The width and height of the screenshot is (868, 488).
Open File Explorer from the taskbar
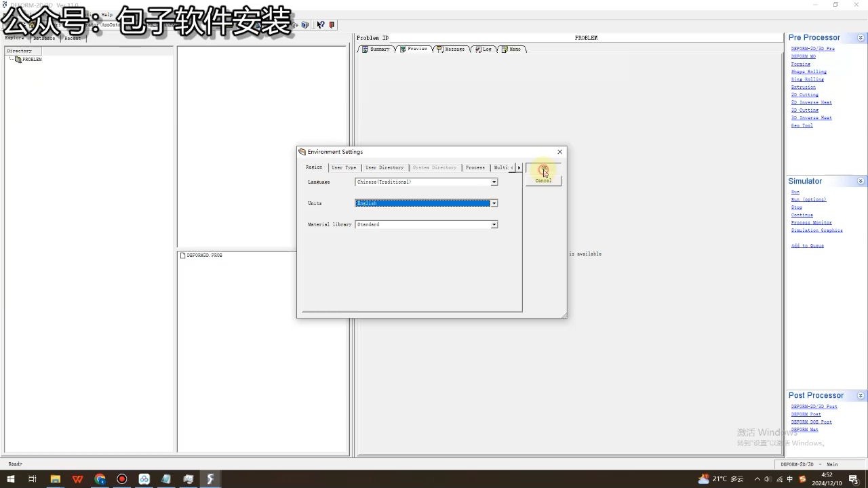(56, 479)
